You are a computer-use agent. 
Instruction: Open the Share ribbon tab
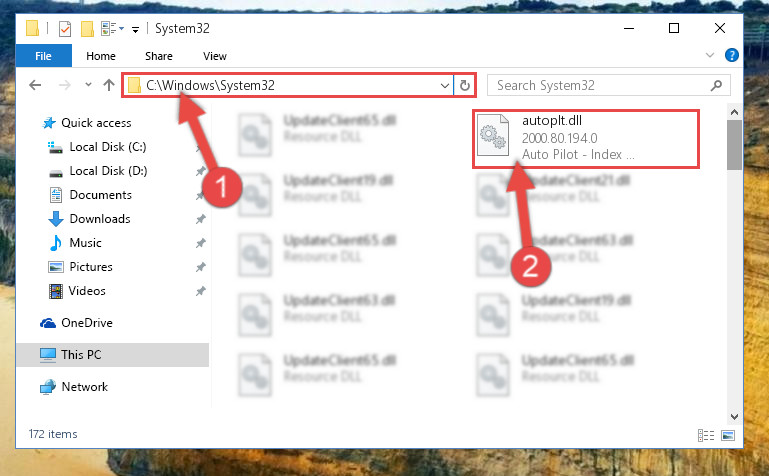tap(158, 56)
